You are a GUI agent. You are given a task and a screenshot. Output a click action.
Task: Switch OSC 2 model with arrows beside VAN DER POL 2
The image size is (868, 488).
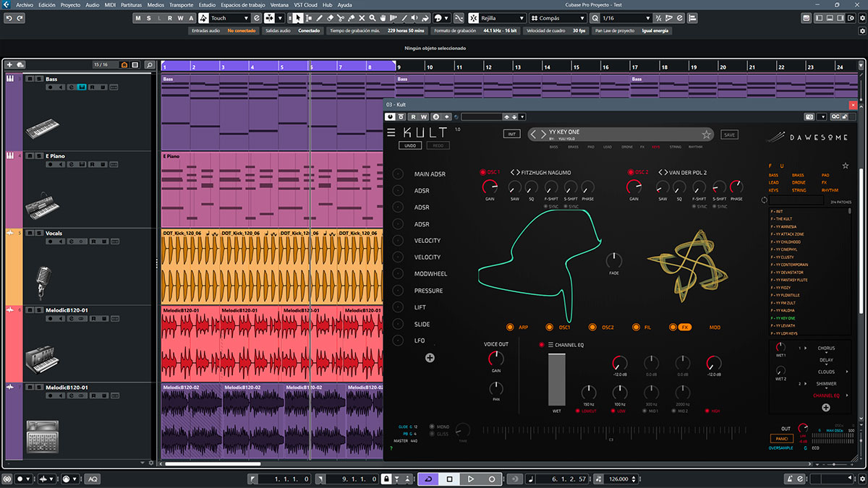tap(663, 172)
